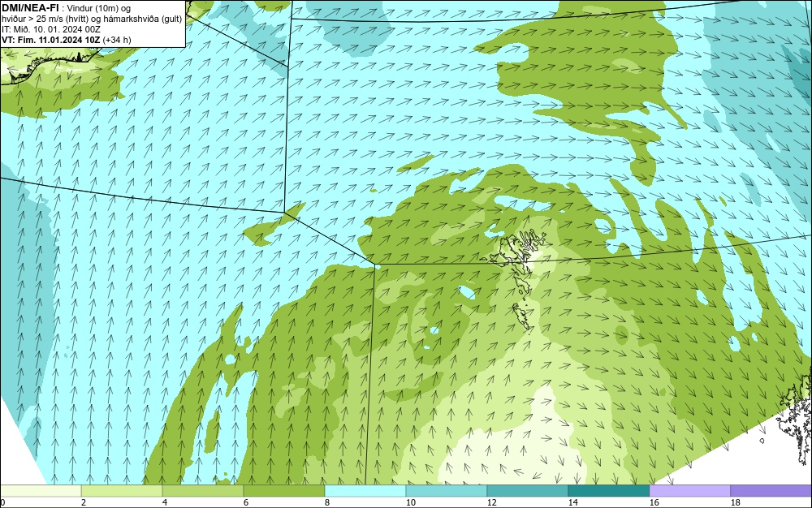The height and width of the screenshot is (508, 812).
Task: Click the 0–2 m/s palest legend swatch
Action: (x=41, y=491)
